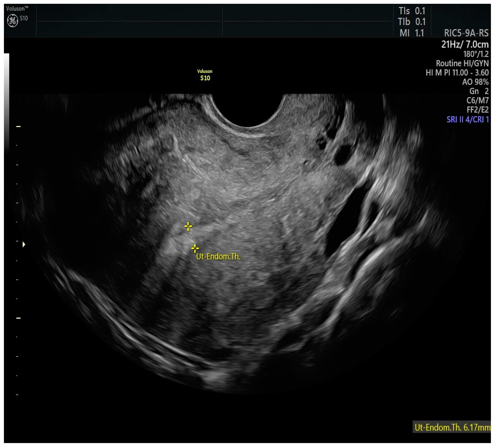Screen dimensions: 495x448
Task: Click the MI 1.1 index value
Action: 412,33
